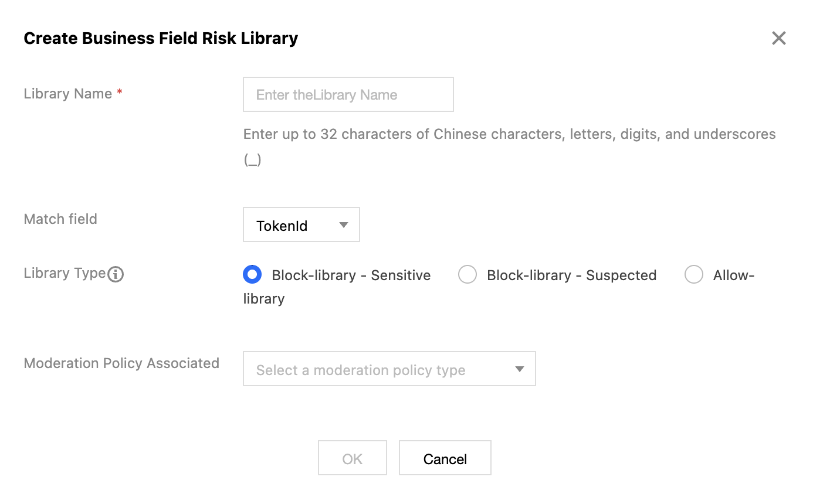Pick the Allow-library radio button

694,274
